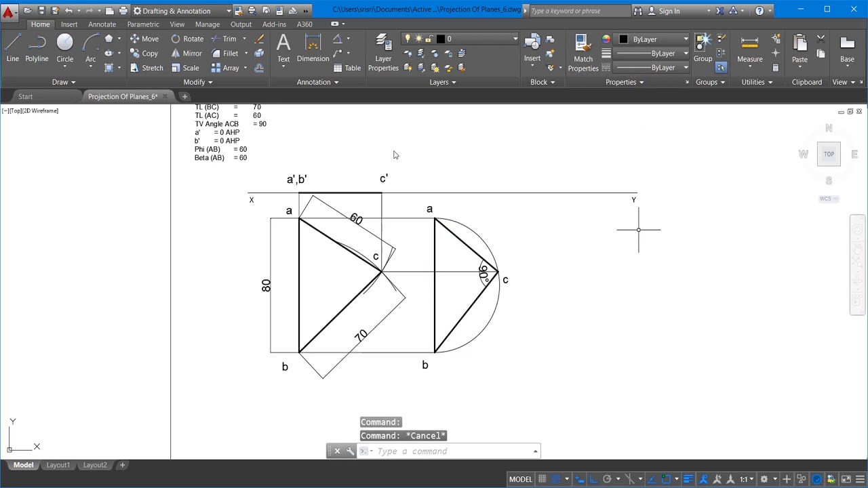Toggle polar tracking in status bar
This screenshot has width=868, height=488.
(607, 479)
